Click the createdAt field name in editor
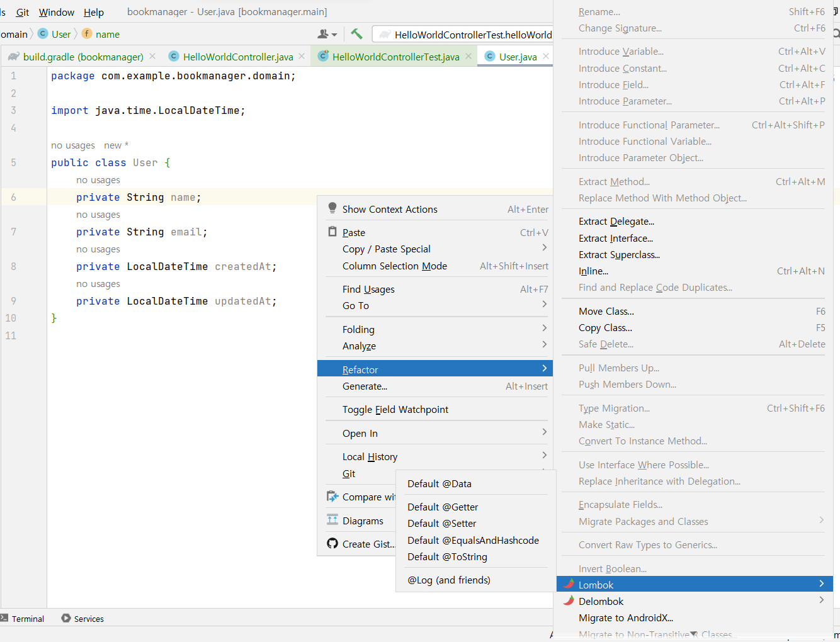Screen dimensions: 840x642 pyautogui.click(x=242, y=266)
